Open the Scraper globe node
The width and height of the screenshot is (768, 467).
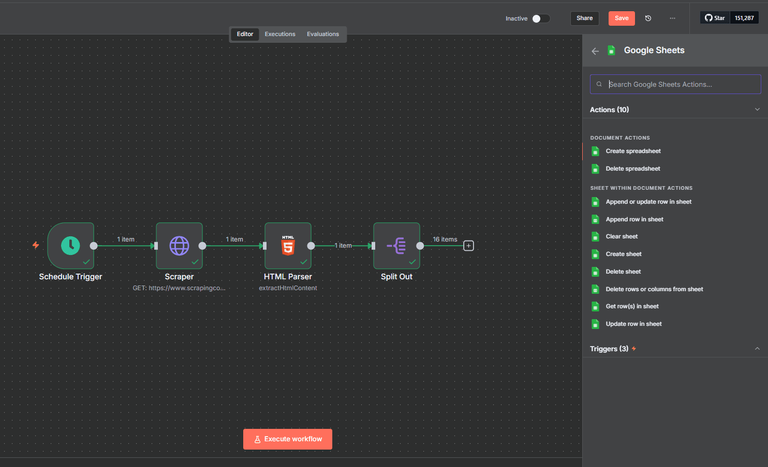[179, 246]
